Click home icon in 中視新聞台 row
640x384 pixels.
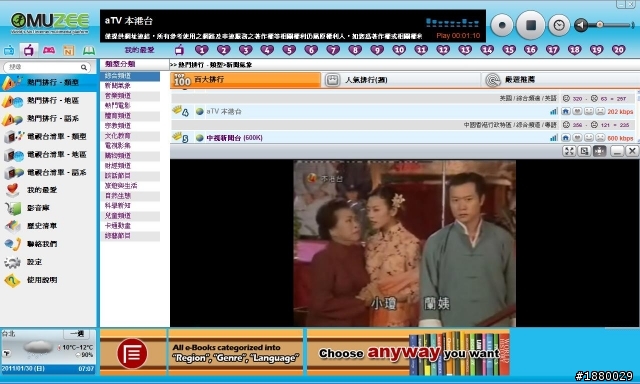coord(566,138)
